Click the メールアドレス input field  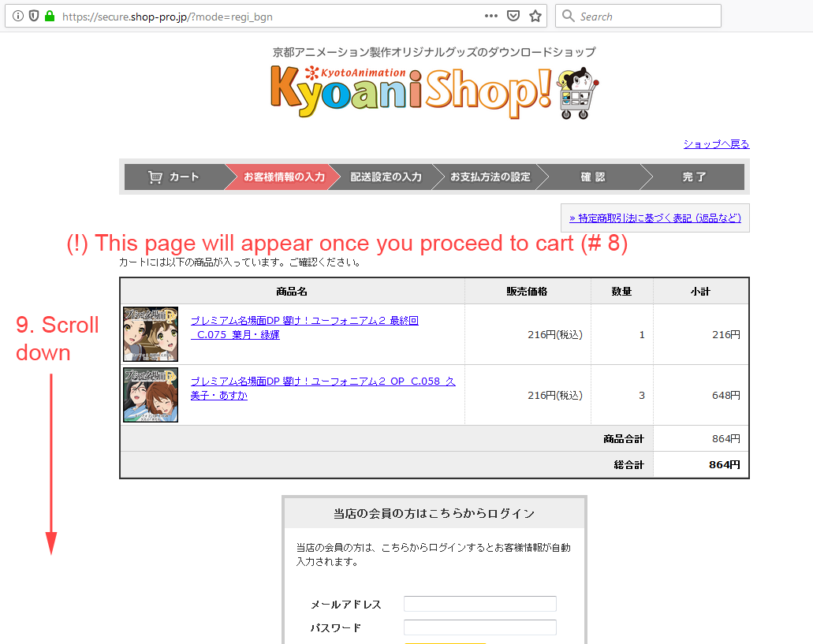pos(479,604)
